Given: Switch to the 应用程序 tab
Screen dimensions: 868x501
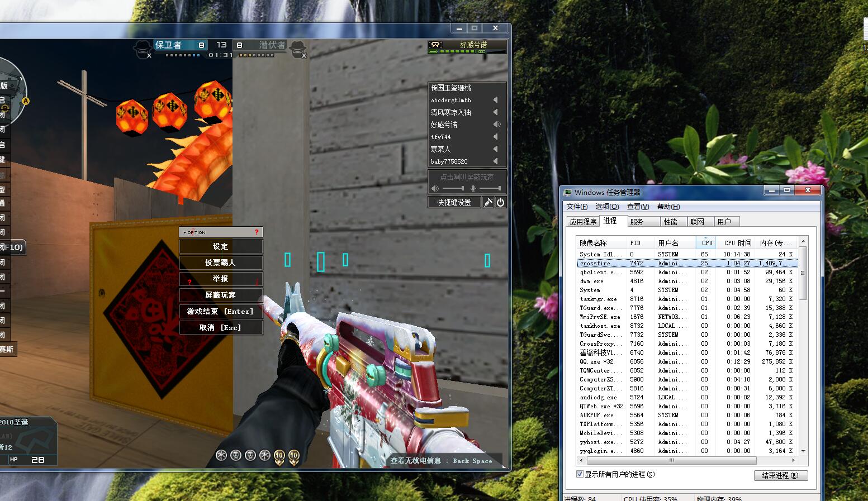Looking at the screenshot, I should pyautogui.click(x=584, y=222).
